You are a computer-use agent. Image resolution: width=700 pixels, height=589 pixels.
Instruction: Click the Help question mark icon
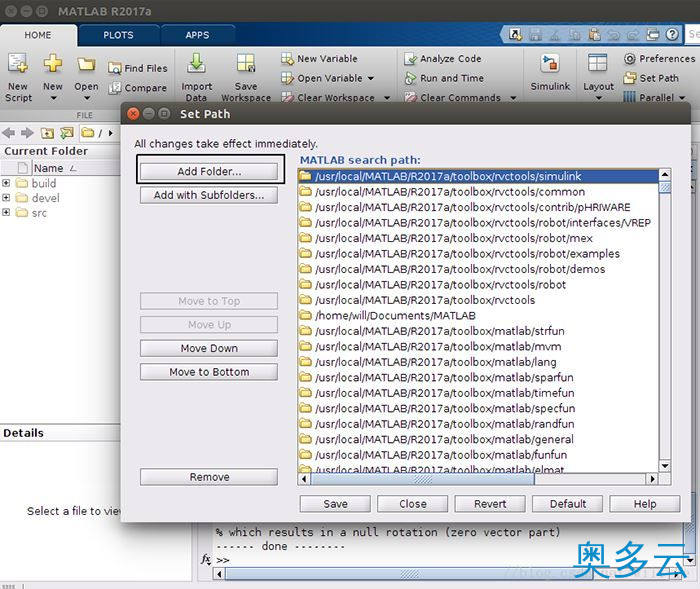pyautogui.click(x=672, y=34)
